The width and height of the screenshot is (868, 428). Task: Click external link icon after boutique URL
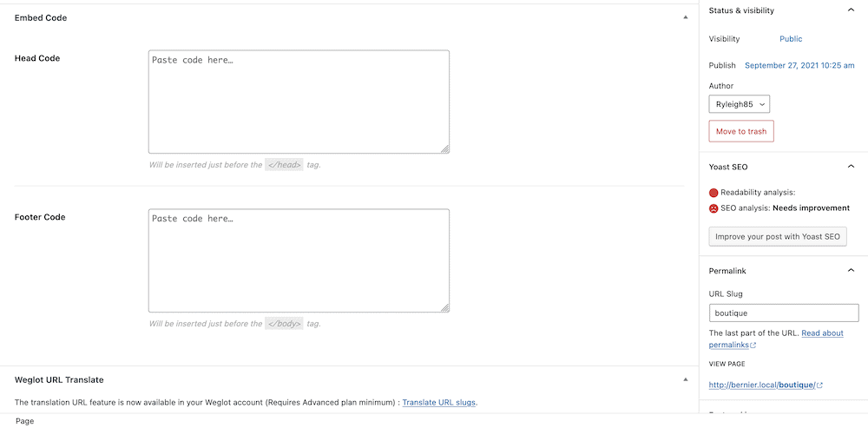pos(819,385)
